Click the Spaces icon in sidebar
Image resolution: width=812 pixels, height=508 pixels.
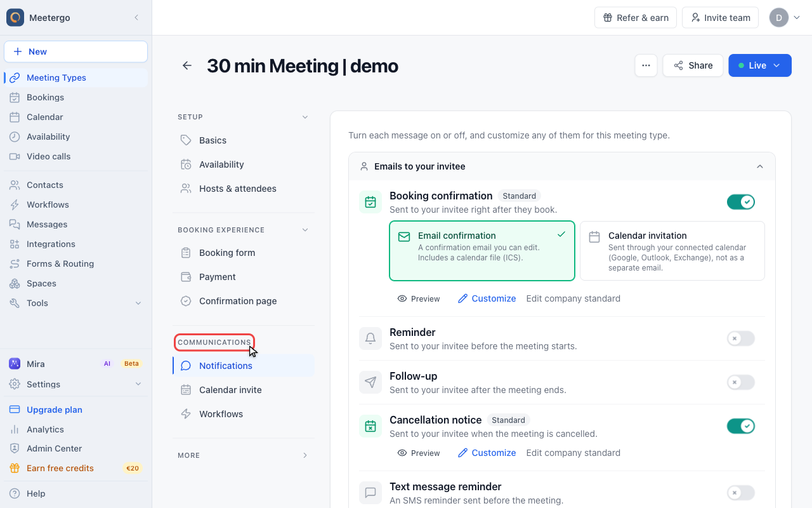coord(15,283)
